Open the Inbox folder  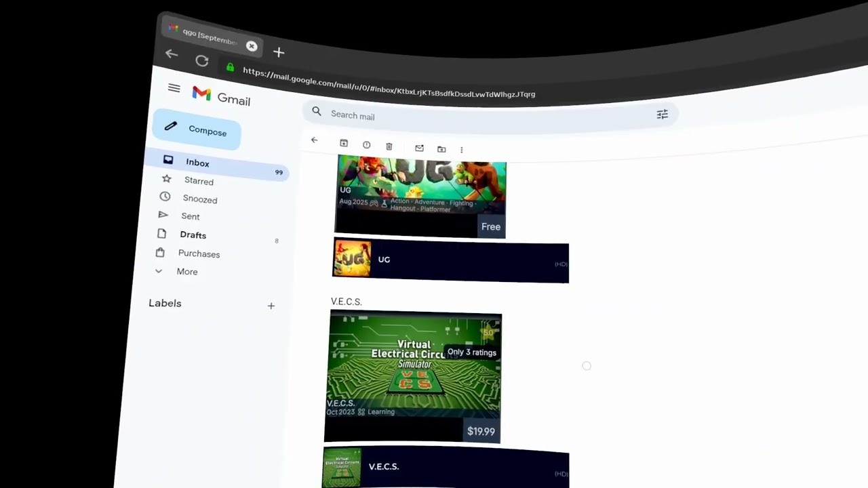click(218, 165)
